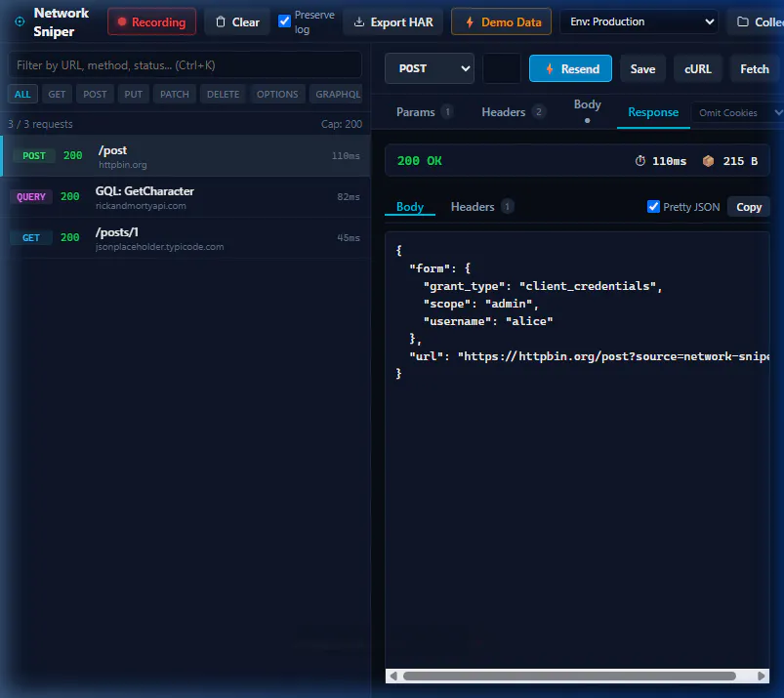This screenshot has height=698, width=784.
Task: Click the red Recording dot icon
Action: click(121, 22)
